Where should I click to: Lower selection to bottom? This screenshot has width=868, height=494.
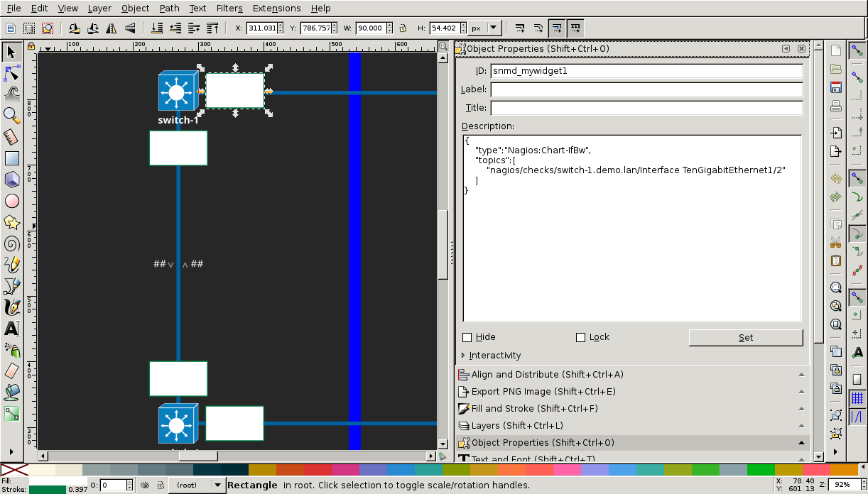(x=157, y=28)
